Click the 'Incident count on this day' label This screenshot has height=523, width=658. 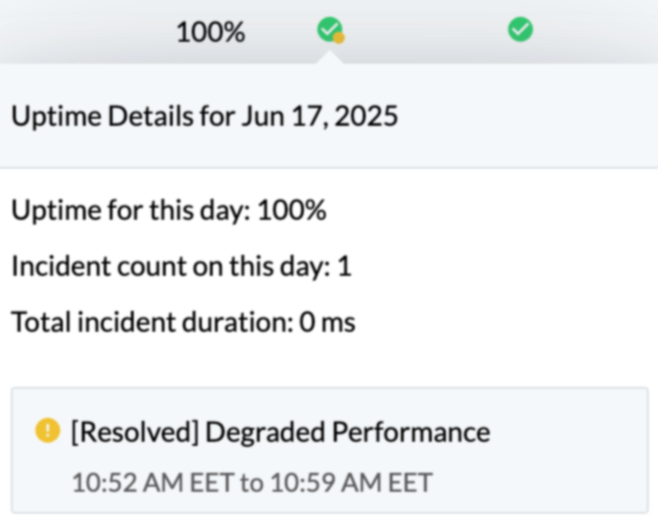[x=167, y=267]
